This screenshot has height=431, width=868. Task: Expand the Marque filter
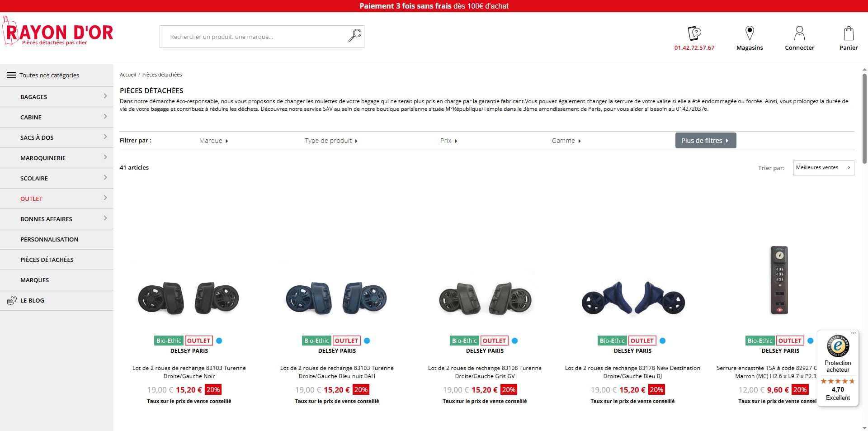213,141
